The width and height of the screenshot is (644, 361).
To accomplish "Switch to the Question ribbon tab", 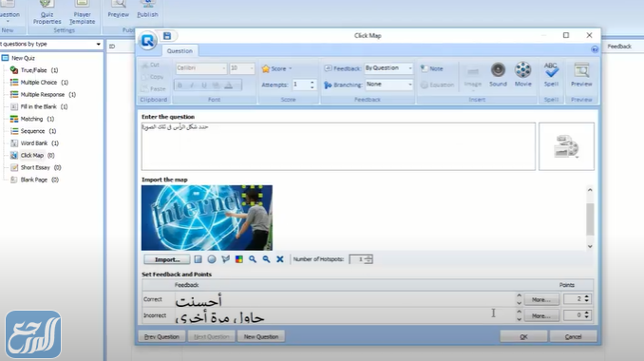I will 180,51.
